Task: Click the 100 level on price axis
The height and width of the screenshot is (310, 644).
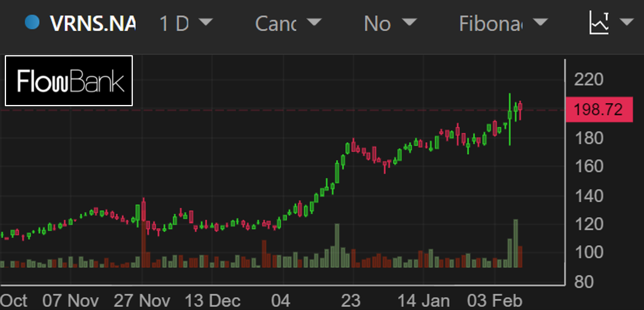Action: click(588, 252)
